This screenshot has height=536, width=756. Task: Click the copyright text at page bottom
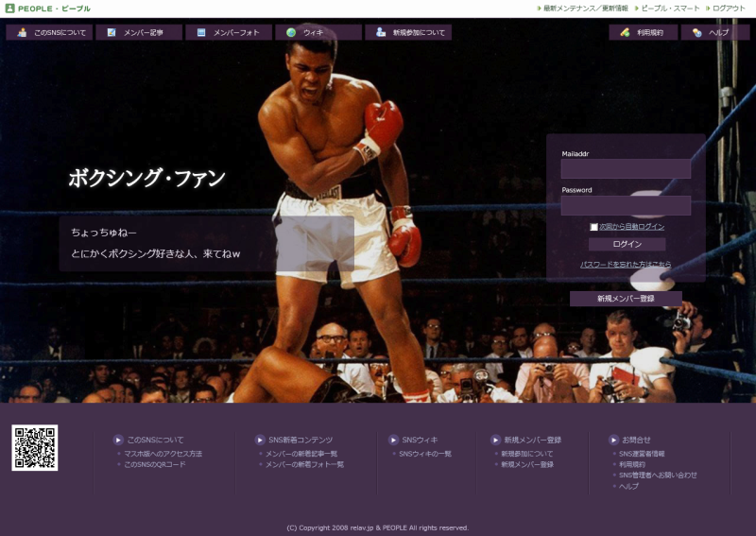pyautogui.click(x=377, y=527)
